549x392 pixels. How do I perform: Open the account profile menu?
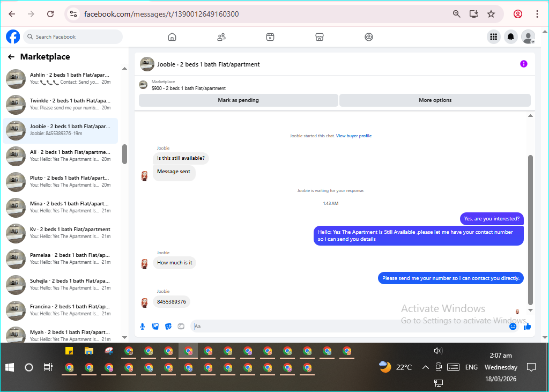[x=528, y=37]
